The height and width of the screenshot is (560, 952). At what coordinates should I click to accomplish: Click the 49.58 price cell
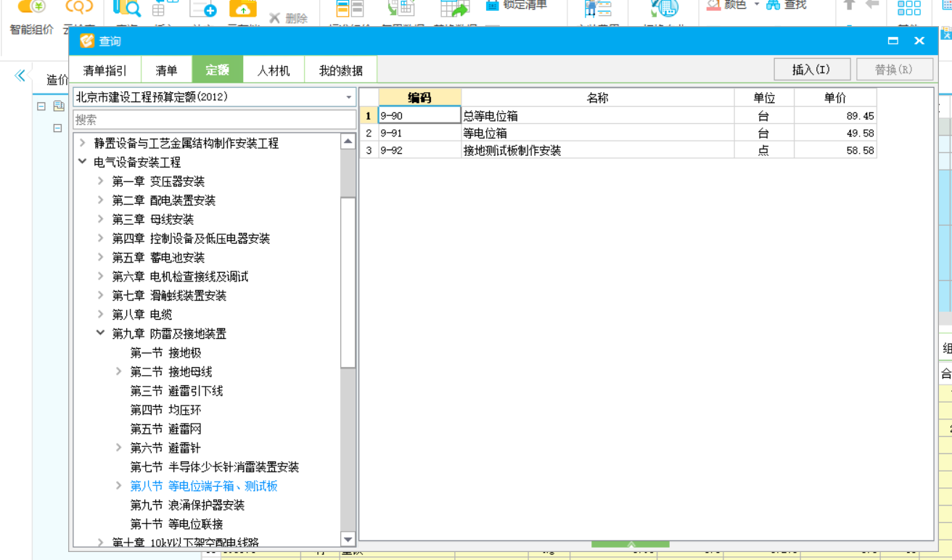point(835,133)
